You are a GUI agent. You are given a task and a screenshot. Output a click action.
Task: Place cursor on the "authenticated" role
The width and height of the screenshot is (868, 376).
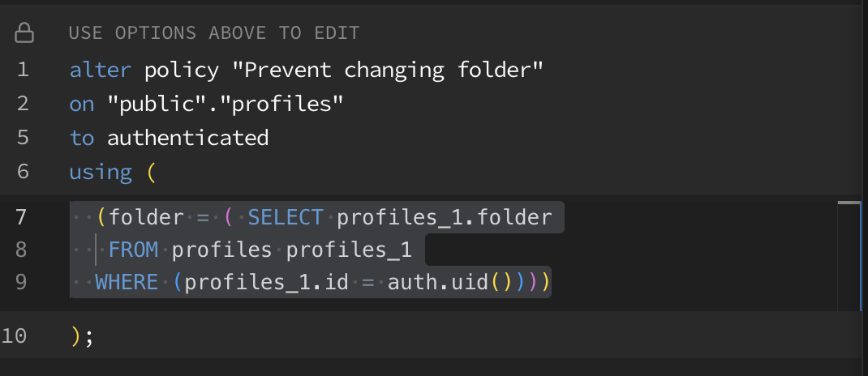point(187,138)
